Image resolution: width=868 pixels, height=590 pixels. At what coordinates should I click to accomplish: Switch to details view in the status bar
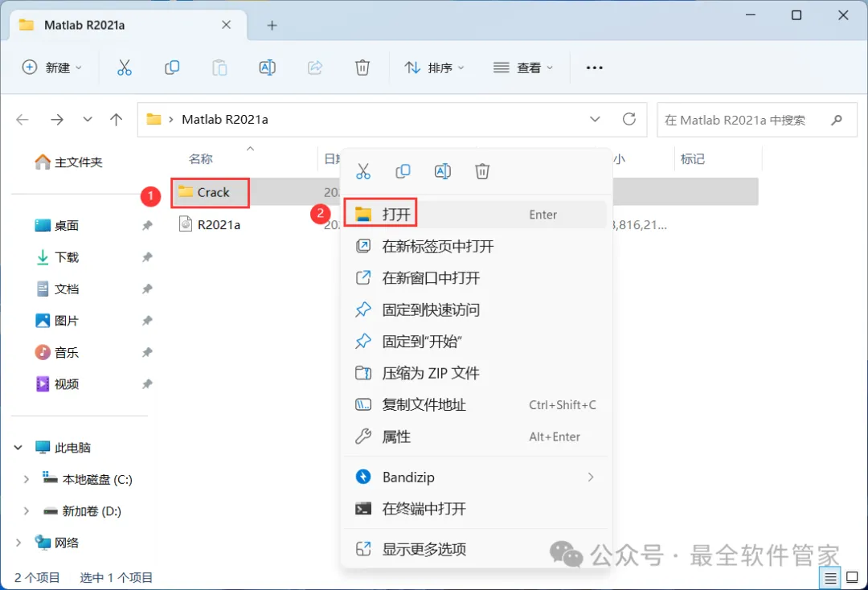click(829, 579)
